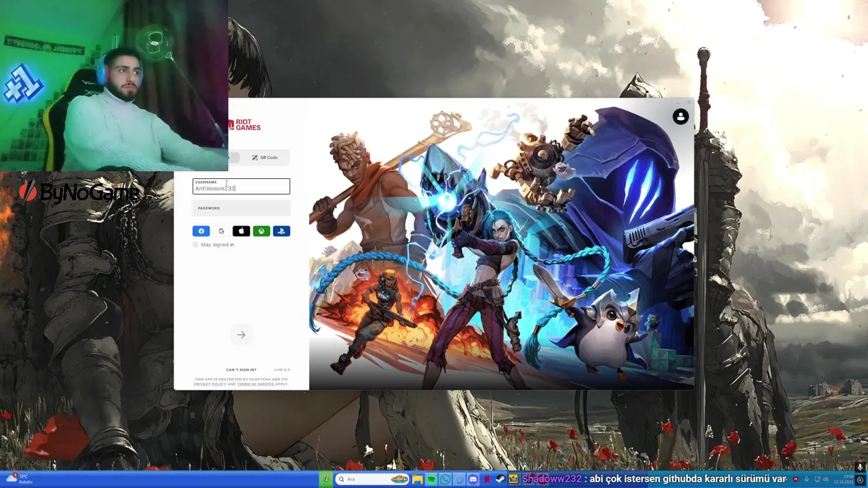
Task: Sign in with Facebook icon
Action: pos(201,231)
